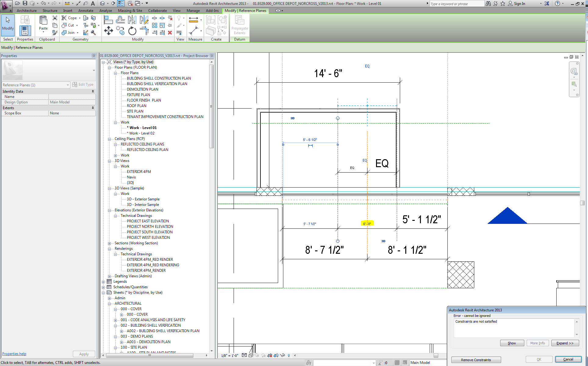The image size is (588, 366).
Task: Open the Properties help link
Action: coord(14,354)
